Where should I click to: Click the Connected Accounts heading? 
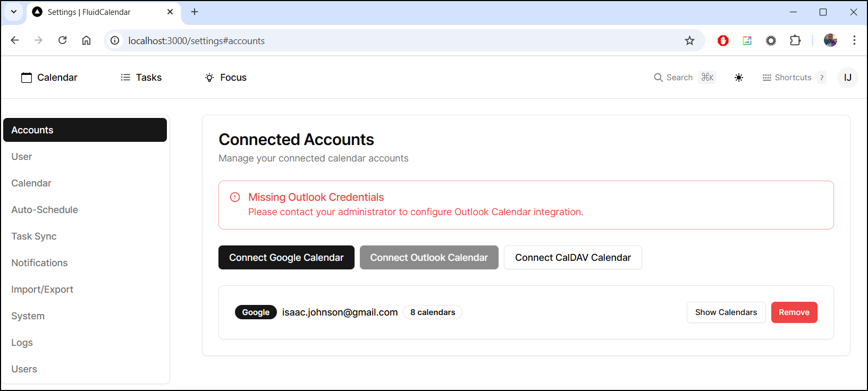click(297, 140)
